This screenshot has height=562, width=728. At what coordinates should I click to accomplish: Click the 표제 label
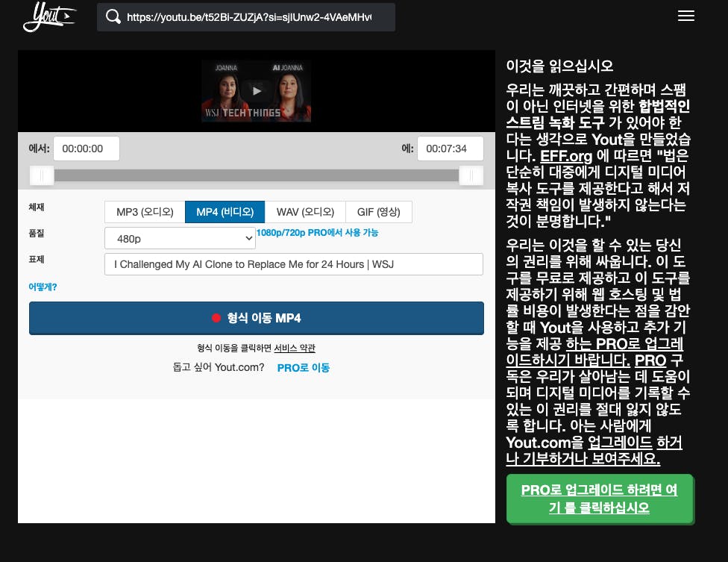37,259
